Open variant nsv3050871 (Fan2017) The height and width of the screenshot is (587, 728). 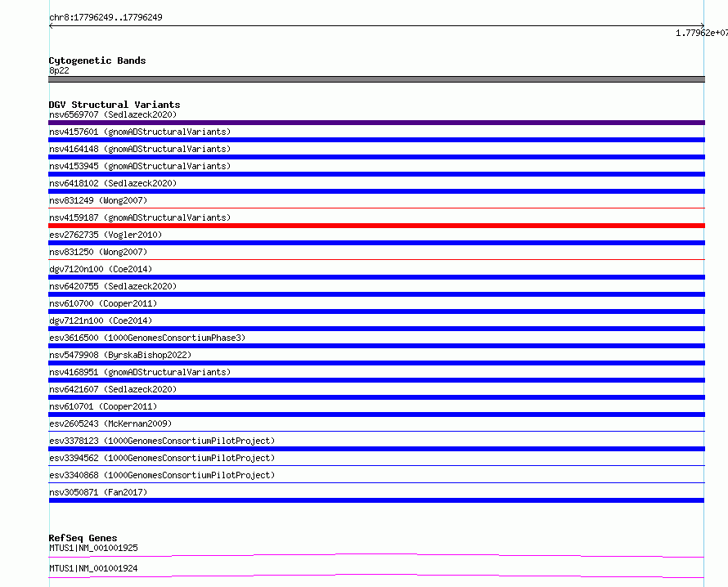click(98, 492)
